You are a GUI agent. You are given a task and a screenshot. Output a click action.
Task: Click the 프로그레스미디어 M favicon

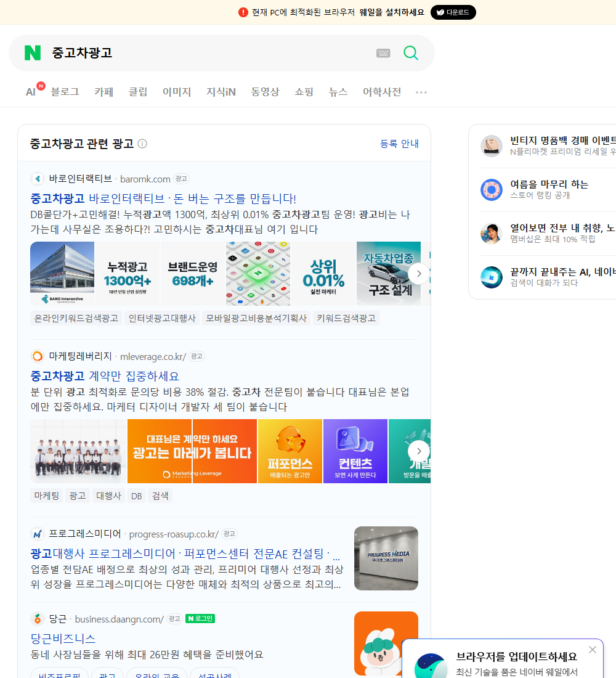[x=38, y=534]
